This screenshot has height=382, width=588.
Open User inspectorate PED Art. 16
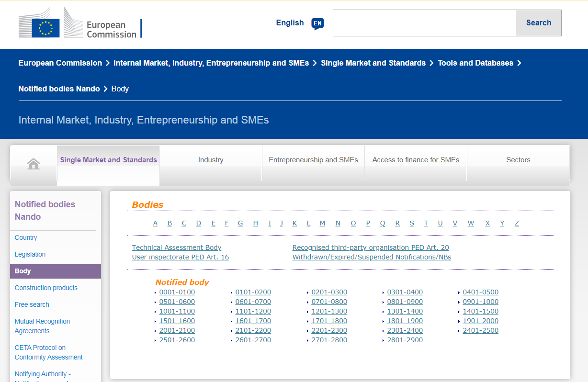click(181, 257)
